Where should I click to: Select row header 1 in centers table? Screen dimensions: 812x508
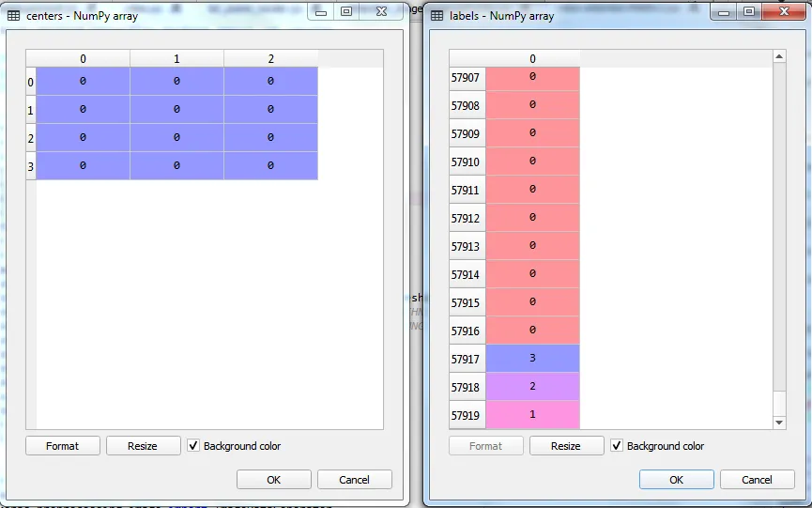[31, 109]
